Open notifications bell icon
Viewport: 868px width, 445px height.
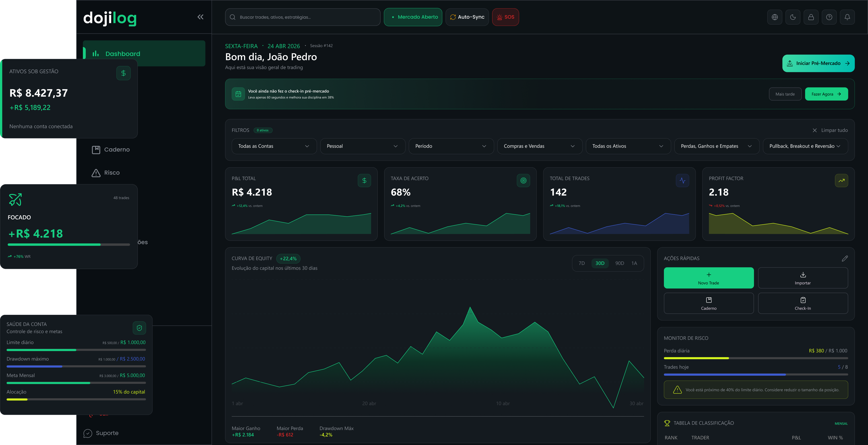847,17
